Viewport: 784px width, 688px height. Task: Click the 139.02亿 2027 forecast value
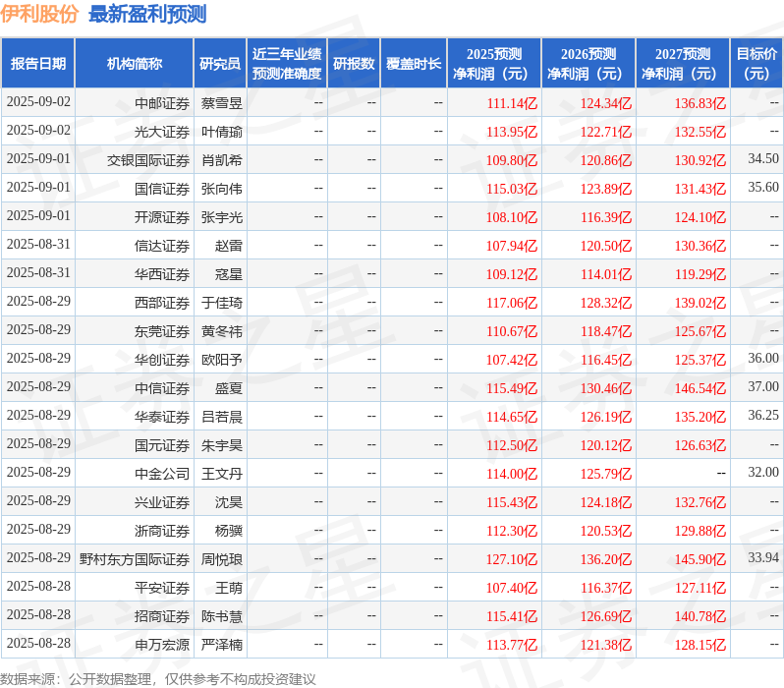[700, 304]
